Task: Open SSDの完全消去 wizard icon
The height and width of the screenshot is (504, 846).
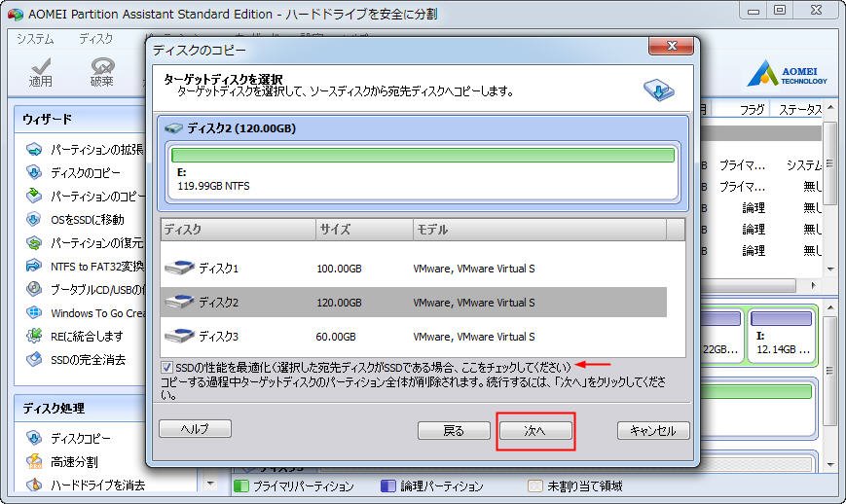Action: pyautogui.click(x=34, y=359)
